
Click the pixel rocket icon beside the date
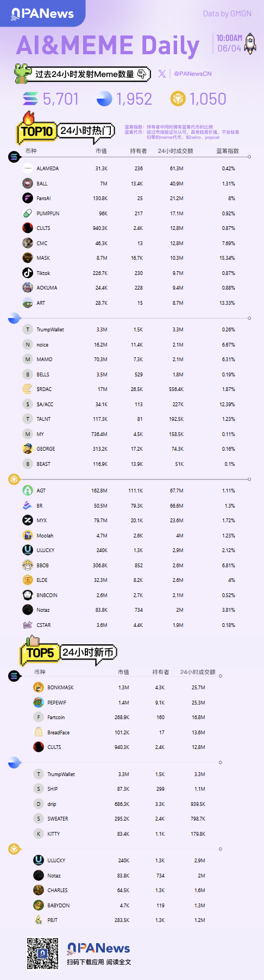click(x=250, y=43)
